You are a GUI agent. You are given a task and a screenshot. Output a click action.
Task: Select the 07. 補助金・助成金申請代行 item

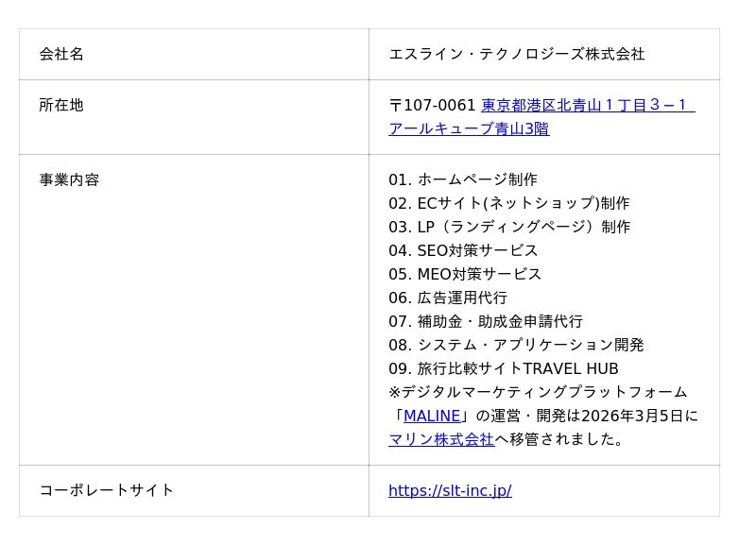(486, 321)
